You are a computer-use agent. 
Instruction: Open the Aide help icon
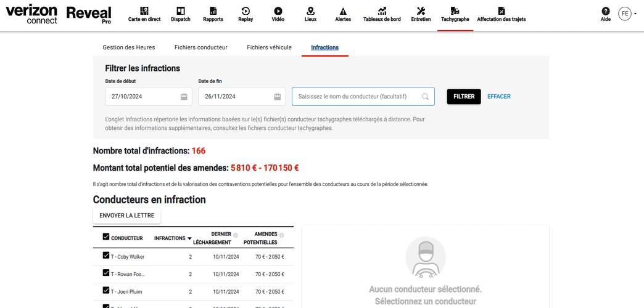click(x=605, y=11)
